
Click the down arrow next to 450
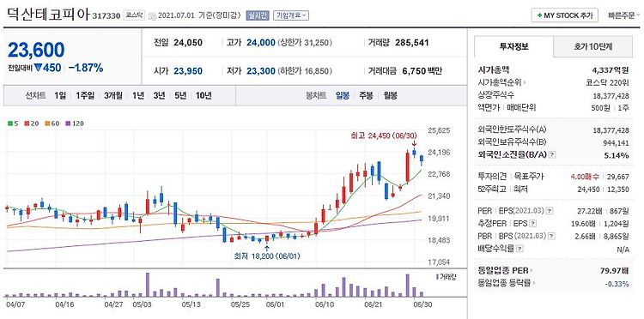(38, 68)
